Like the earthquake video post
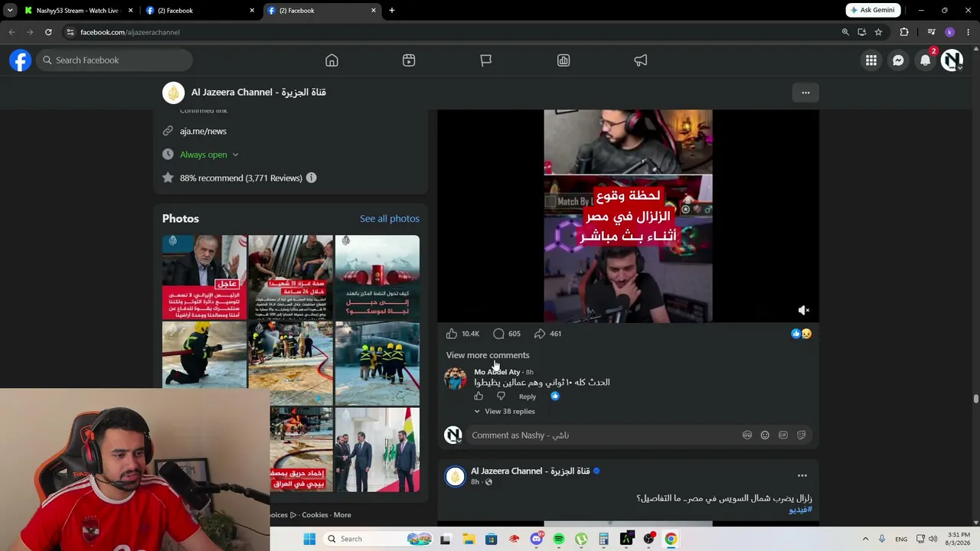Viewport: 980px width, 551px height. (x=452, y=334)
